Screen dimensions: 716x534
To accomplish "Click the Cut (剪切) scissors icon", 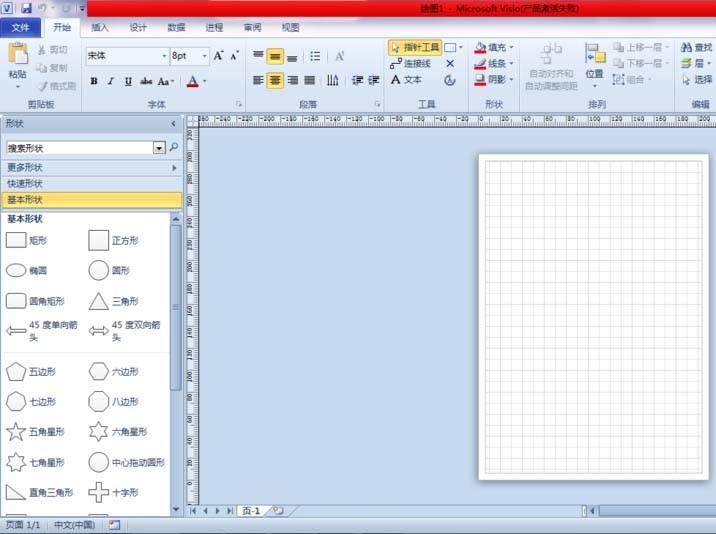I will (42, 50).
